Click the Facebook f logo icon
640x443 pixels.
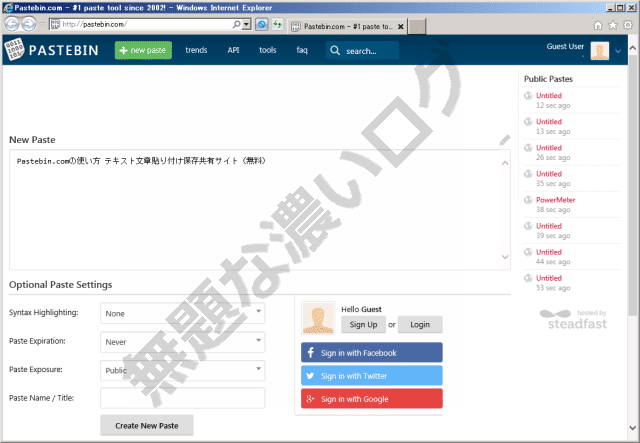pos(311,352)
